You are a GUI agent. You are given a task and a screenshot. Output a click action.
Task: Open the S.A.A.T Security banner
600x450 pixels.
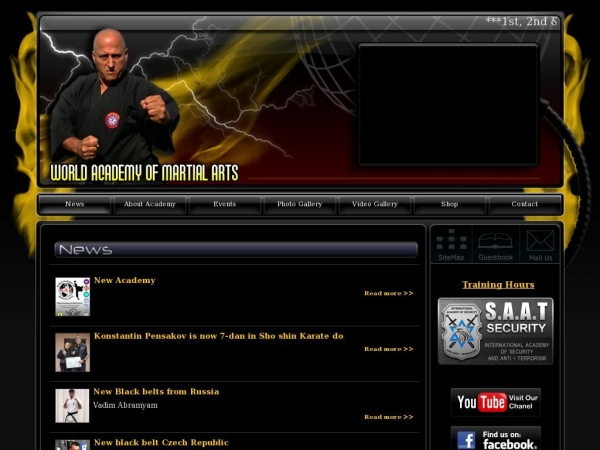(496, 331)
